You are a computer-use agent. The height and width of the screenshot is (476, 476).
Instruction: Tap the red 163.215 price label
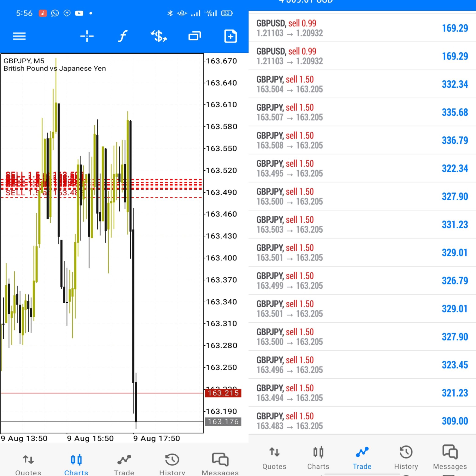(223, 393)
